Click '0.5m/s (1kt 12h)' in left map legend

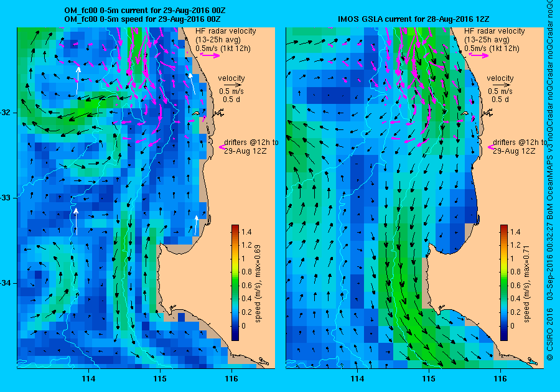click(223, 48)
